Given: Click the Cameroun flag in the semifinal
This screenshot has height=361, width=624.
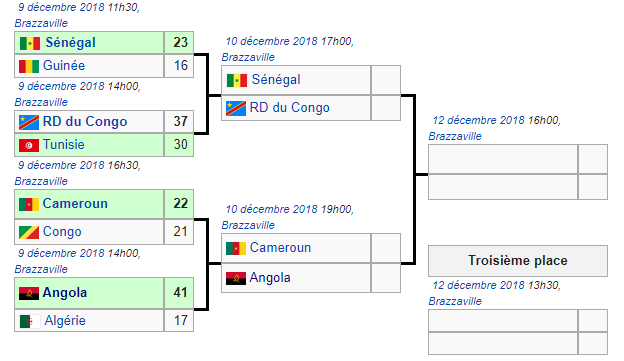Looking at the screenshot, I should click(236, 248).
